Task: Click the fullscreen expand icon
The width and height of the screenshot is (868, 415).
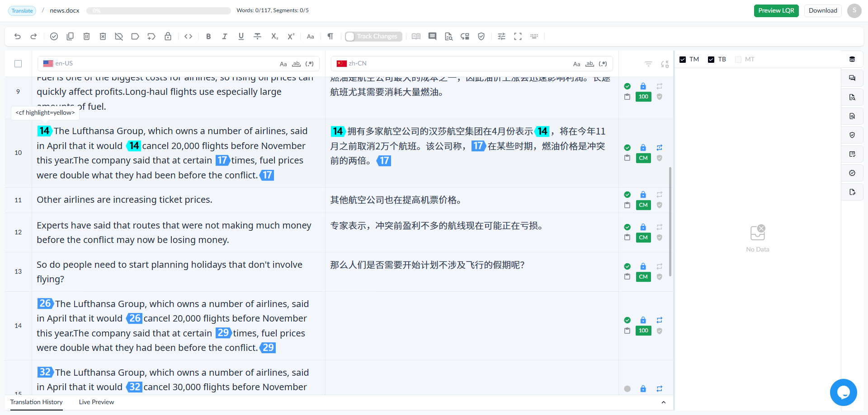Action: [x=518, y=37]
